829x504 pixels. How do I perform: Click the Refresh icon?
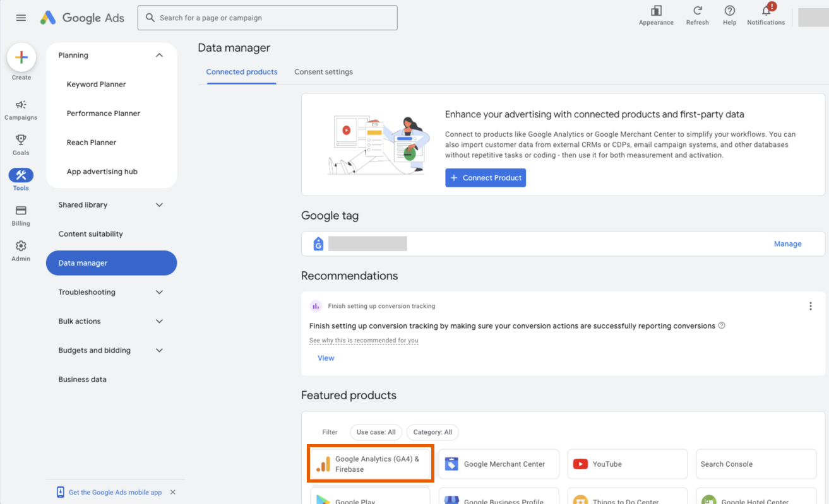[x=698, y=11]
